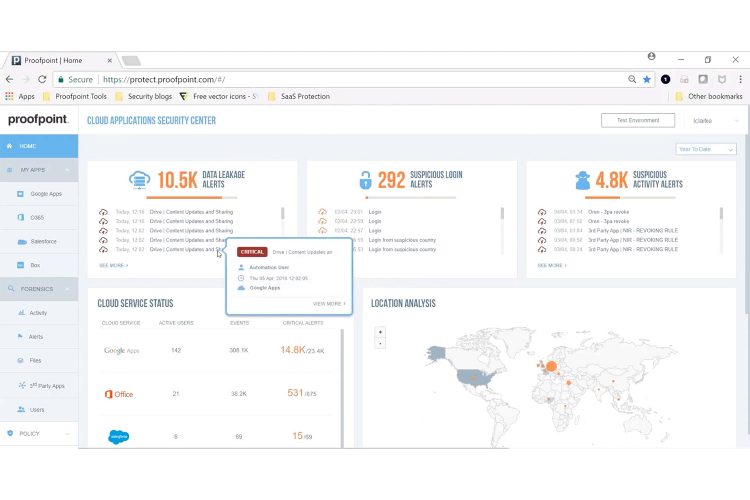Click the browser back arrow
The height and width of the screenshot is (500, 750).
[10, 79]
